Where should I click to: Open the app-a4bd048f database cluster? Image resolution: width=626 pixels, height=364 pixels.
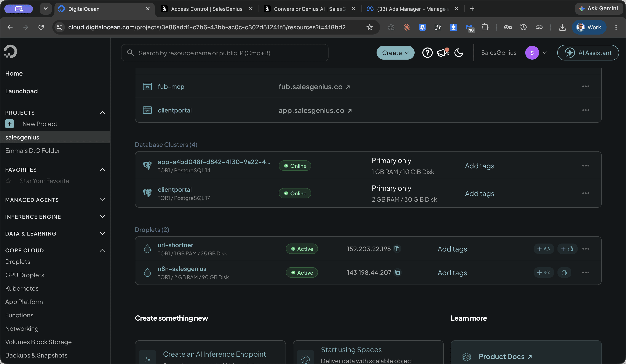[x=214, y=162]
